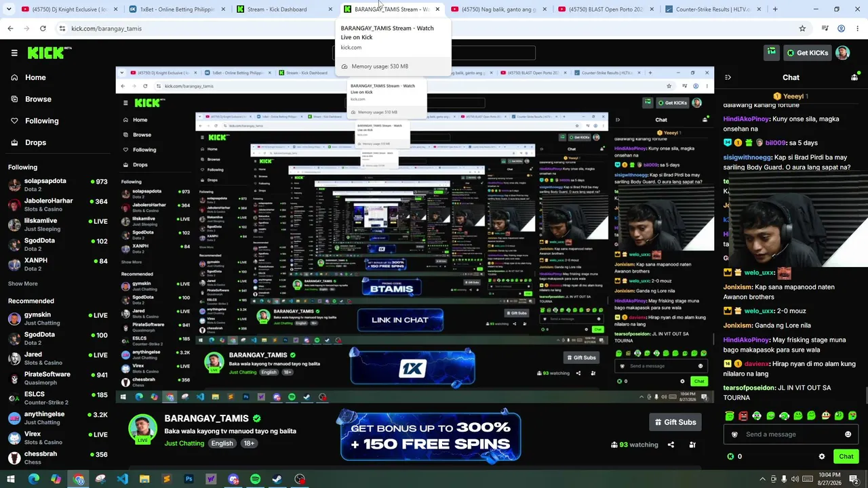Collapse the chat panel with the arrow icon
This screenshot has width=868, height=488.
pos(728,78)
